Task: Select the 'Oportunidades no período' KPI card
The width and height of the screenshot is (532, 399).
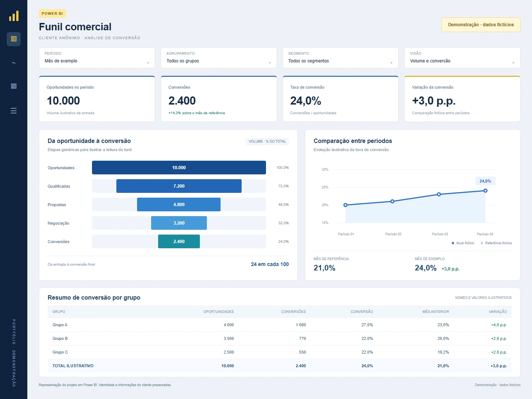Action: tap(97, 99)
